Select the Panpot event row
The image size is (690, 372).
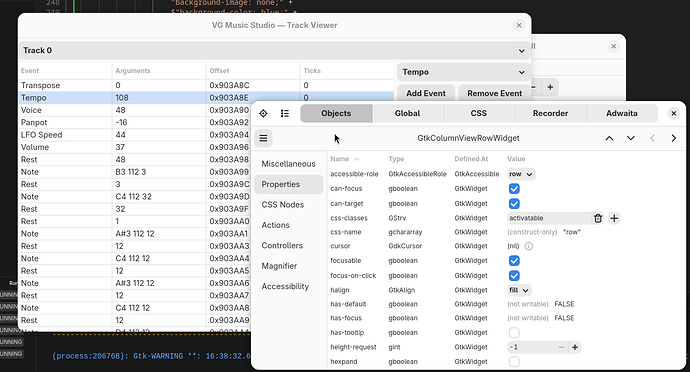coord(135,122)
